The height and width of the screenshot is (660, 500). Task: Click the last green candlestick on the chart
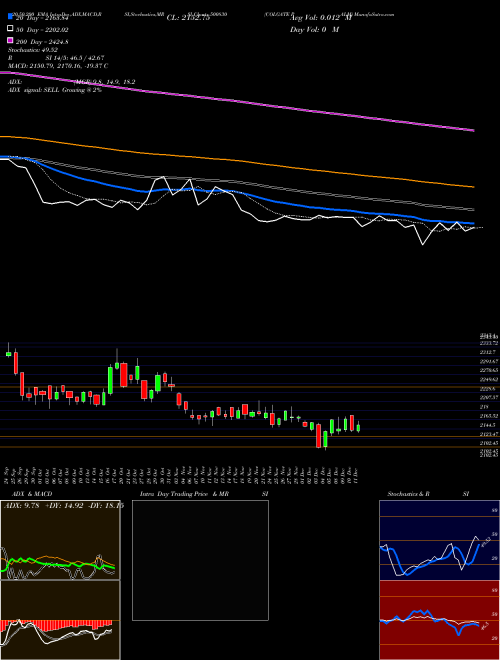[358, 427]
